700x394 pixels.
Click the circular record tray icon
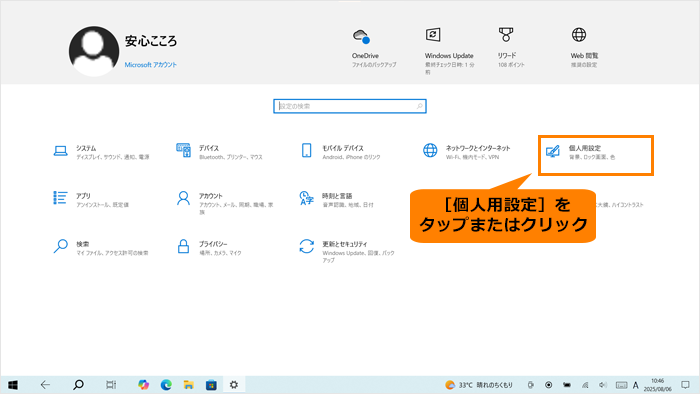pyautogui.click(x=548, y=385)
